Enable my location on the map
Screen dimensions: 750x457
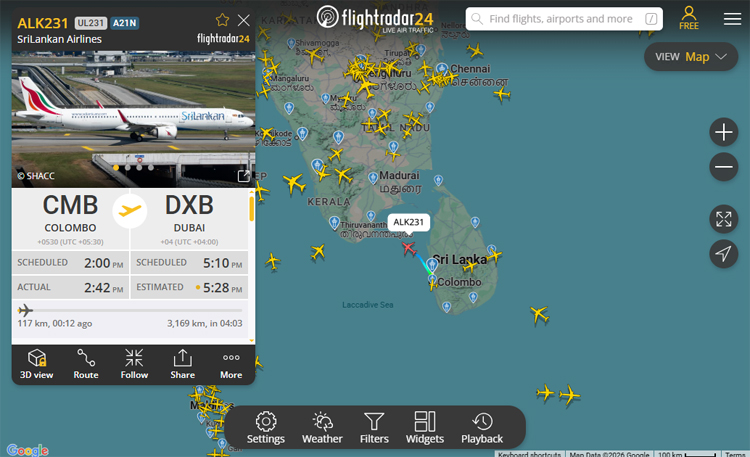724,254
